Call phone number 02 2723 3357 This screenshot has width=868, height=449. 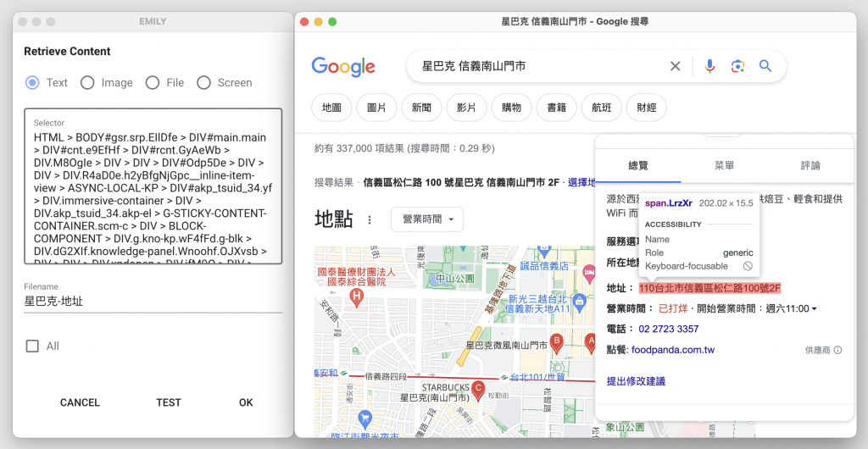[x=669, y=329]
